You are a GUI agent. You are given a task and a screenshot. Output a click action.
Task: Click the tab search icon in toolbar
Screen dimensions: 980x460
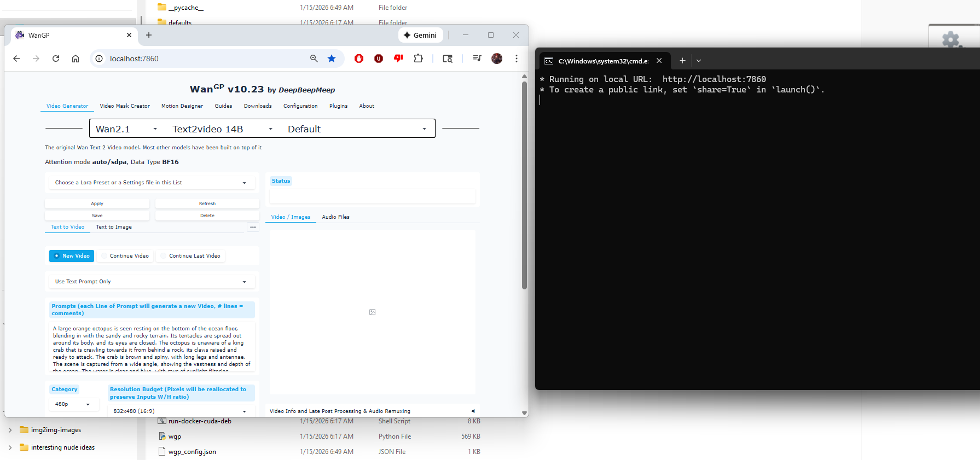tap(448, 59)
